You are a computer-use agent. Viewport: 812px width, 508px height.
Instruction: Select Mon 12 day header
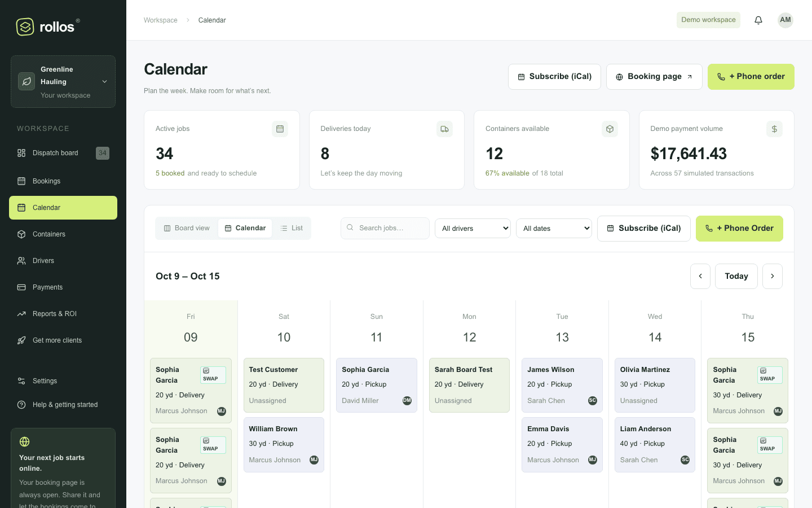(469, 329)
